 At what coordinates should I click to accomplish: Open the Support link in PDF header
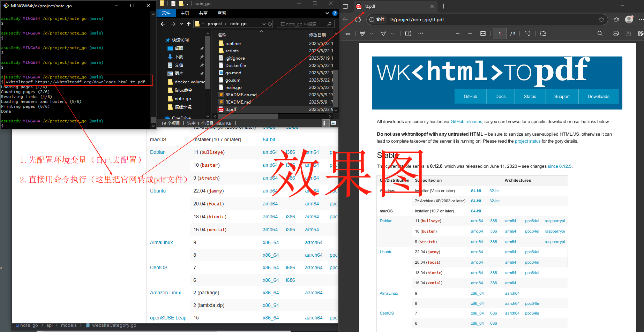click(x=562, y=97)
